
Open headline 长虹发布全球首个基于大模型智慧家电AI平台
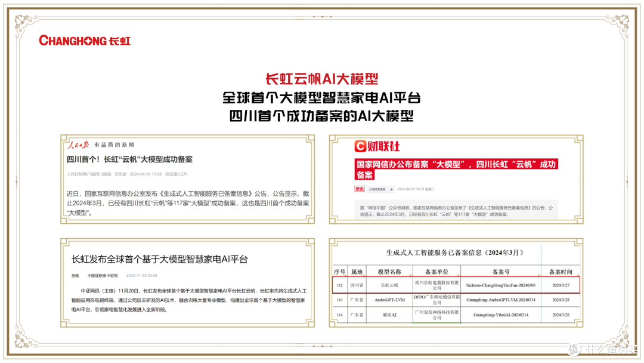(x=160, y=259)
